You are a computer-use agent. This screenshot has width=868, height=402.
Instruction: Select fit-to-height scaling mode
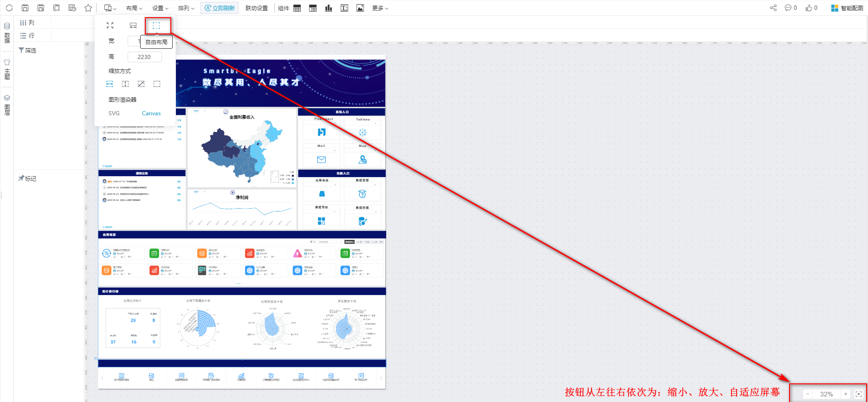(125, 84)
